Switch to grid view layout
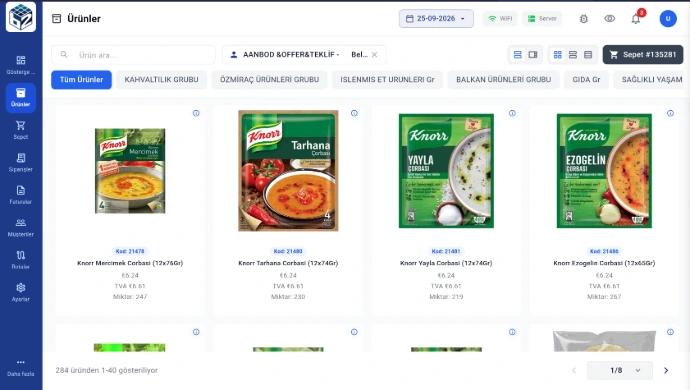 coord(558,55)
